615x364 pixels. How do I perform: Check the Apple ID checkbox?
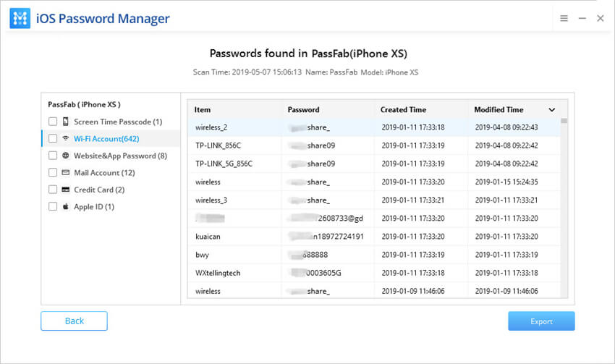coord(53,206)
